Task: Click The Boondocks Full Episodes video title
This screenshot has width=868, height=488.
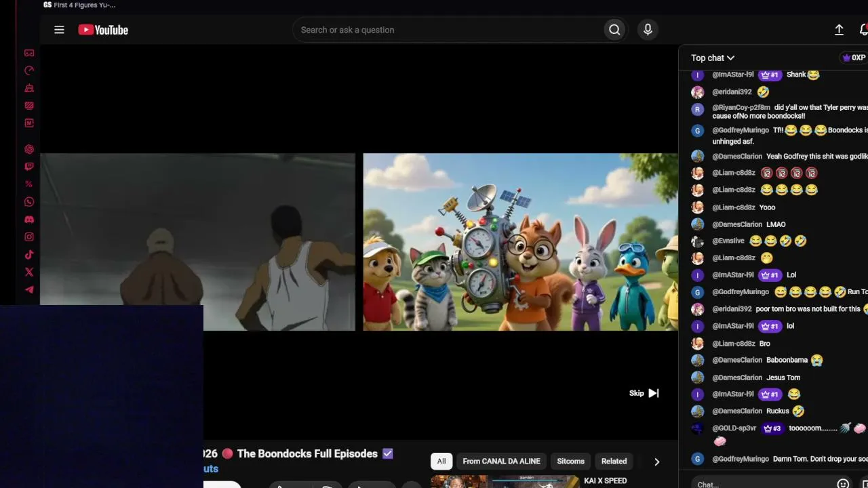Action: pyautogui.click(x=307, y=454)
